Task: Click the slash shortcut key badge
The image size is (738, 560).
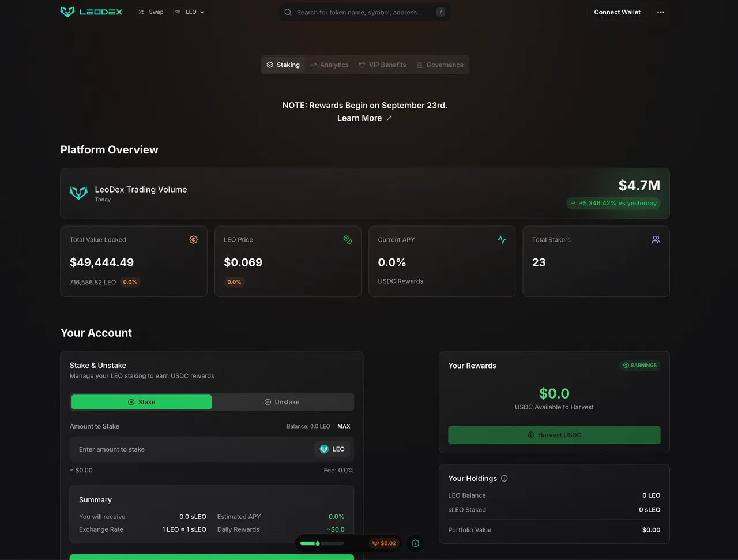Action: point(440,12)
